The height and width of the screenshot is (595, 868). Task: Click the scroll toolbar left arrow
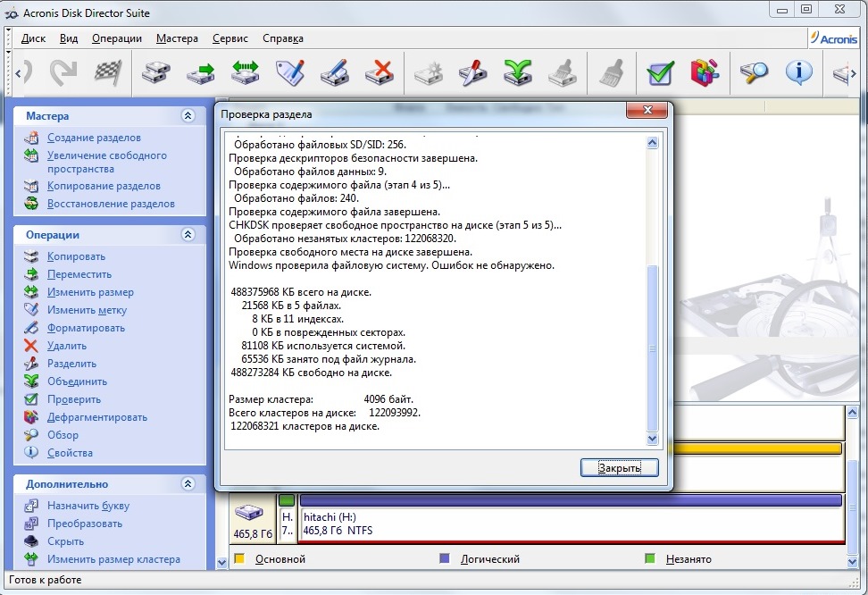[18, 73]
